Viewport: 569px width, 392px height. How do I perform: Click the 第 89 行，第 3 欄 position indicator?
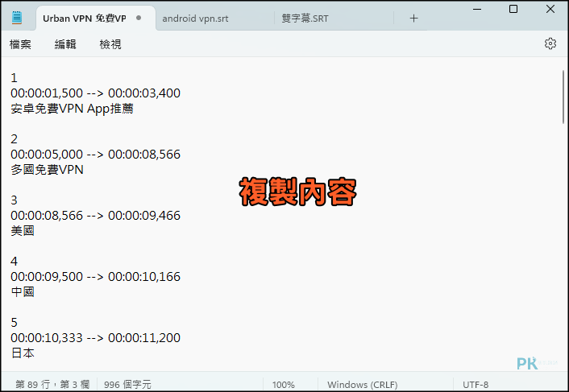[x=52, y=385]
